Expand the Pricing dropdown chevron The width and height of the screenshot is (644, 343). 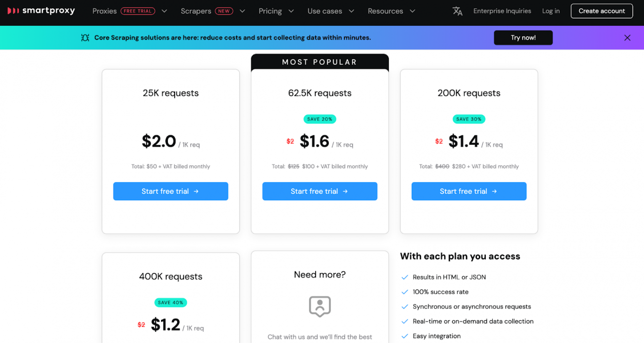[291, 11]
